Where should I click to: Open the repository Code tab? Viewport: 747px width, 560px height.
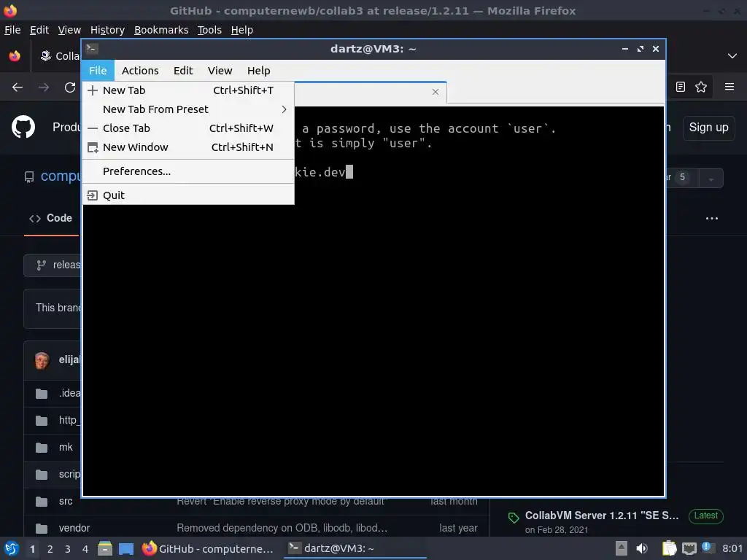click(x=51, y=218)
